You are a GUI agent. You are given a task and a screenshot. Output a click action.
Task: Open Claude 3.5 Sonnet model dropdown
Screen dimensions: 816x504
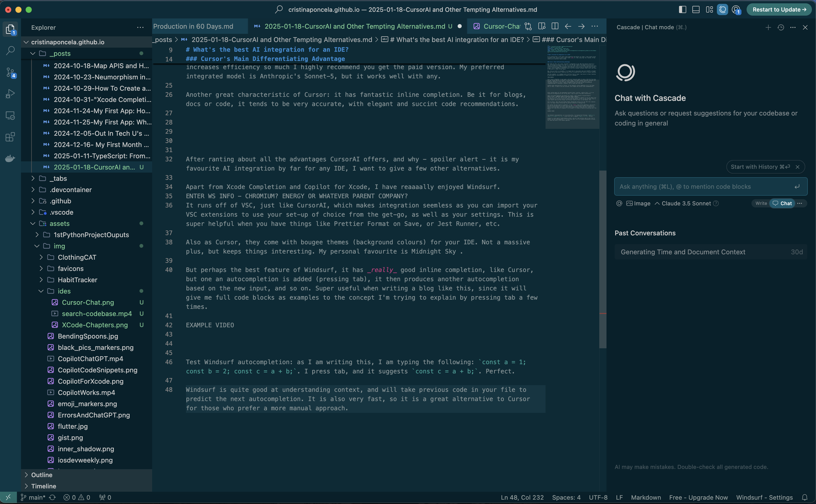pyautogui.click(x=683, y=203)
